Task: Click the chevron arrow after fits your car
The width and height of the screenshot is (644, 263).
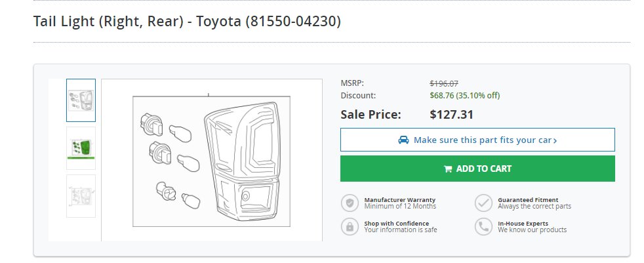Action: pyautogui.click(x=555, y=140)
